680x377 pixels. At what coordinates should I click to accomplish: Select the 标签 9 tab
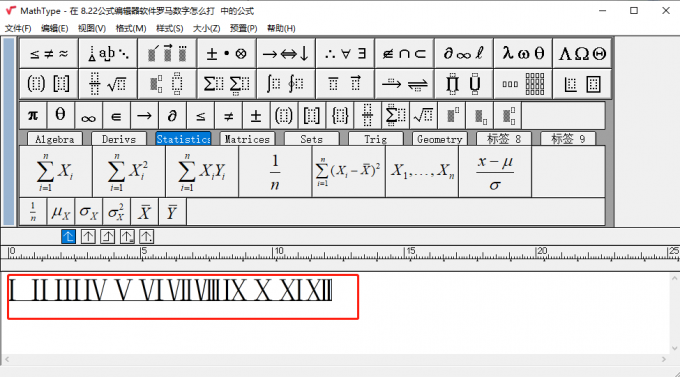(x=568, y=139)
